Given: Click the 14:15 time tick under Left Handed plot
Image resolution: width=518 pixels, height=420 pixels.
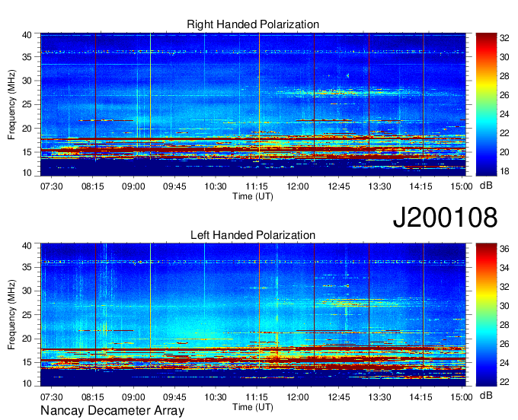Looking at the screenshot, I should [x=420, y=397].
